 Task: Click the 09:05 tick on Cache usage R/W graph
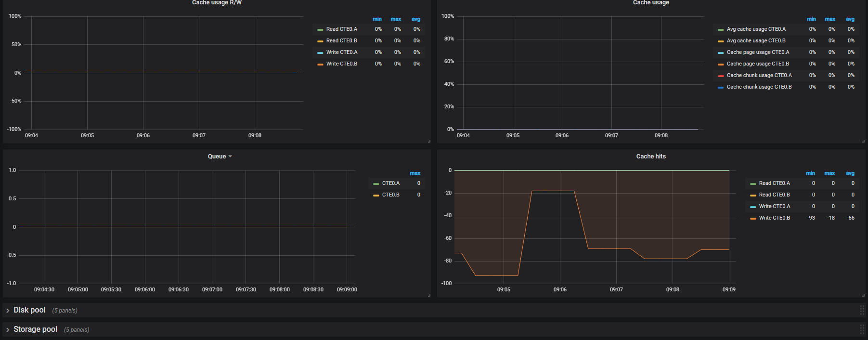(x=87, y=136)
